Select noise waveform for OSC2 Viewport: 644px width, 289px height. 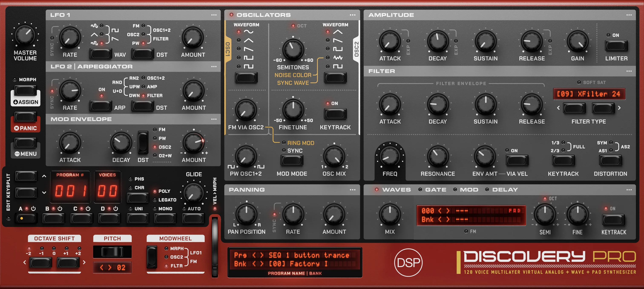pos(328,58)
